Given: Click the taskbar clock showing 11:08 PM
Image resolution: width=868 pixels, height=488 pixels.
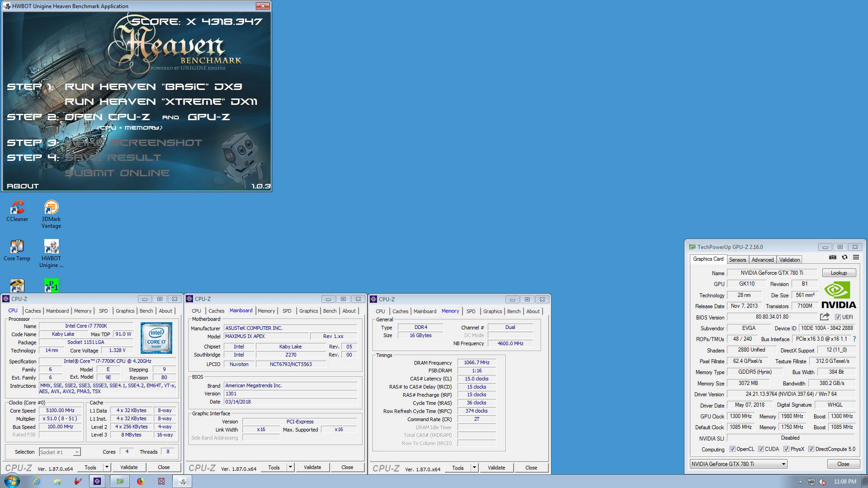Looking at the screenshot, I should tap(845, 482).
